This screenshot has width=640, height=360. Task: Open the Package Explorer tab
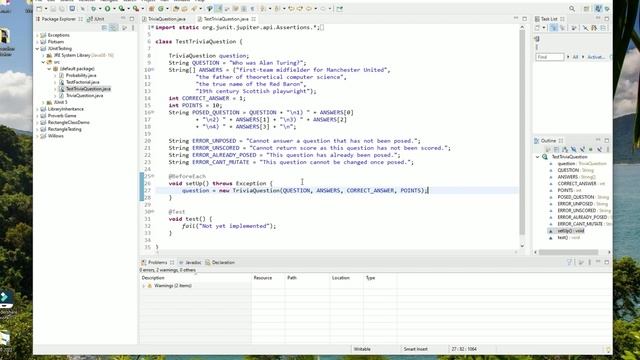pos(59,19)
